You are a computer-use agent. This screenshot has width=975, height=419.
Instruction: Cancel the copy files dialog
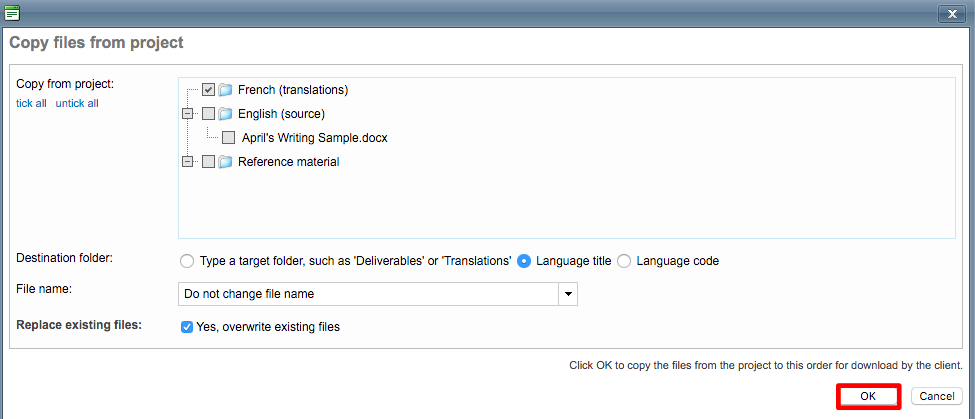937,396
